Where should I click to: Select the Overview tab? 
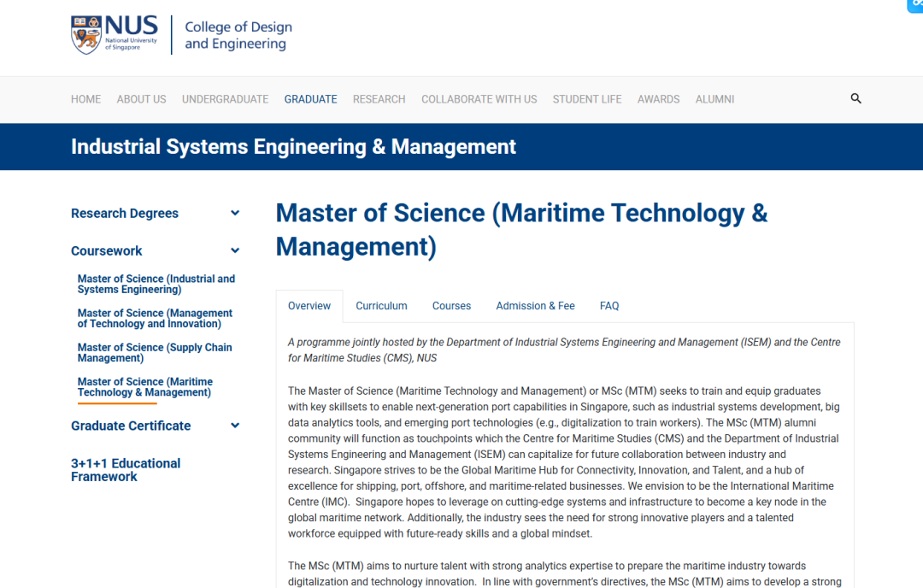pyautogui.click(x=309, y=306)
